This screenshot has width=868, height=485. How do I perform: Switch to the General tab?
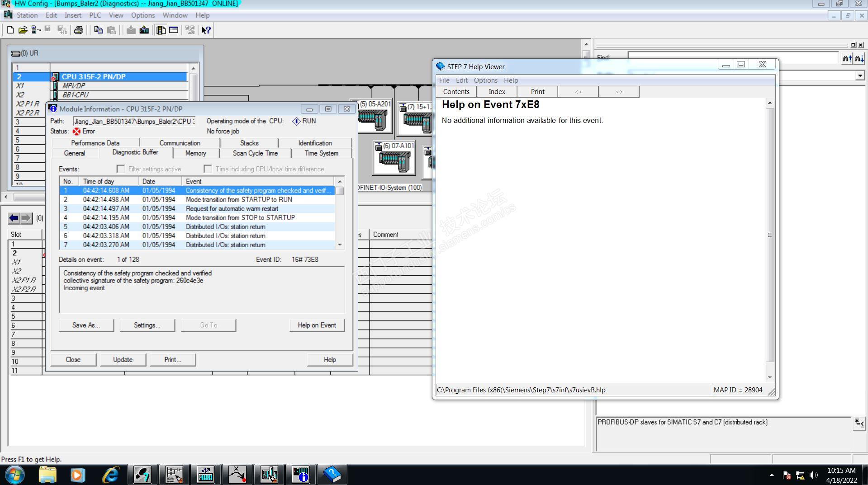tap(75, 153)
